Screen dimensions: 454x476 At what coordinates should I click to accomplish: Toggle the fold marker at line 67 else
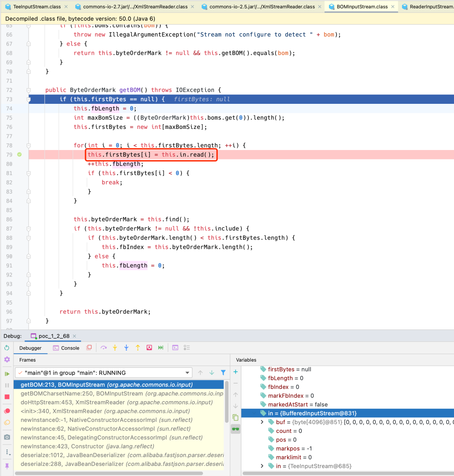tap(29, 44)
